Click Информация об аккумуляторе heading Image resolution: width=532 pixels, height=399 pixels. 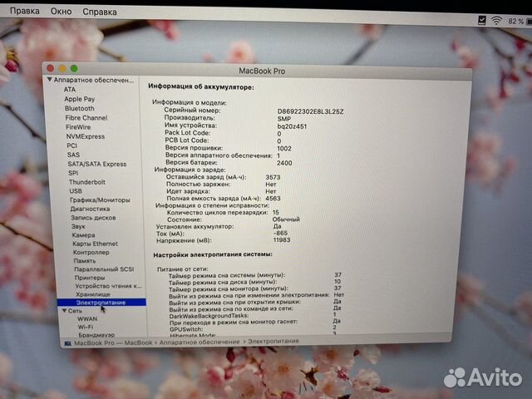[201, 87]
